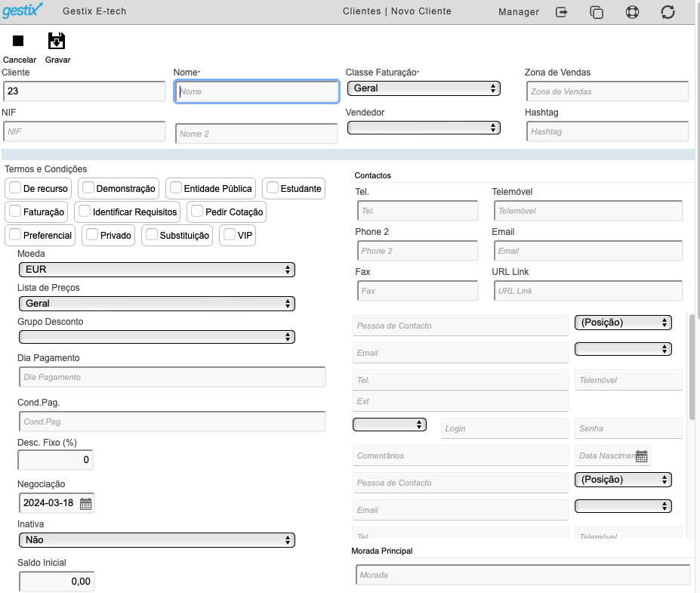Click the Tel. field under Contactos
The image size is (700, 593).
(x=418, y=211)
